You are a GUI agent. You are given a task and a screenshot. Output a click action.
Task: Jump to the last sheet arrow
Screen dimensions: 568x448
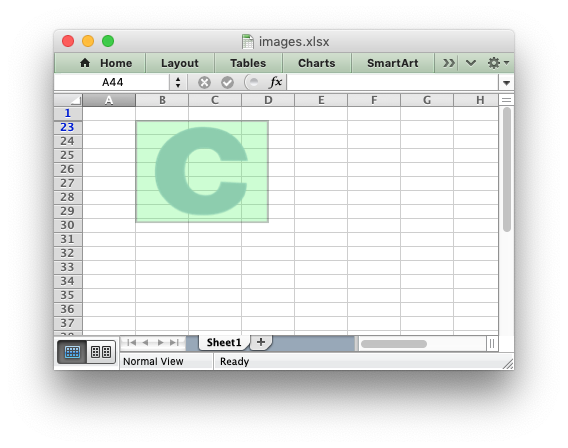pos(175,343)
